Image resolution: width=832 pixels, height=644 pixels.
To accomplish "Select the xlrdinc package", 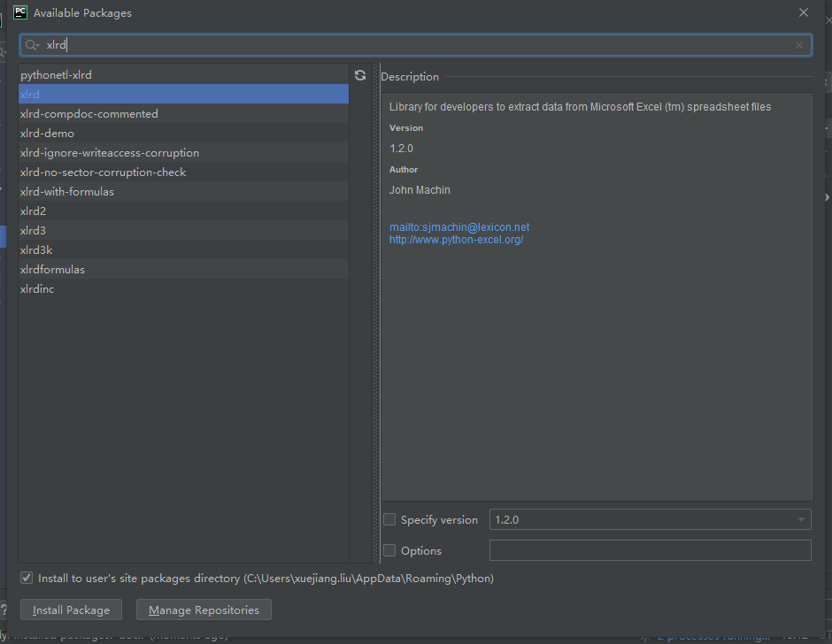I will pyautogui.click(x=183, y=288).
